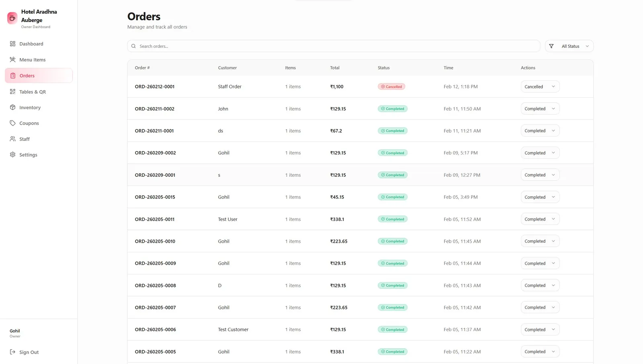Image resolution: width=643 pixels, height=364 pixels.
Task: Click the Sign Out arrow icon
Action: coord(13,352)
